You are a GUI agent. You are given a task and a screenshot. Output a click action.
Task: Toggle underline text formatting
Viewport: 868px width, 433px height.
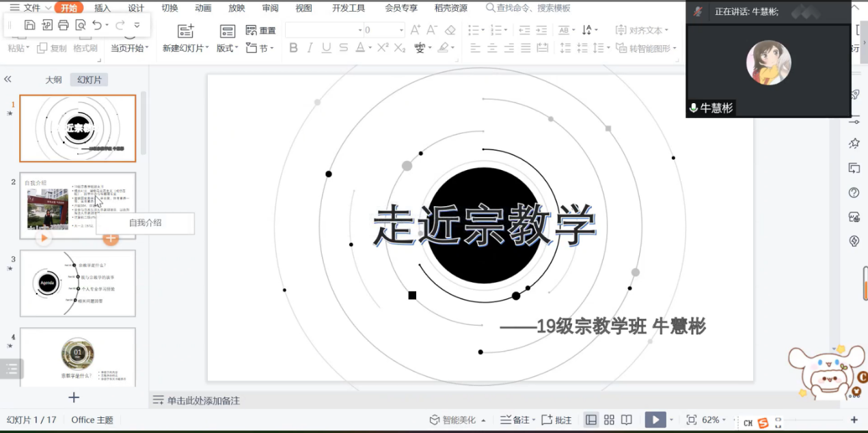[326, 48]
